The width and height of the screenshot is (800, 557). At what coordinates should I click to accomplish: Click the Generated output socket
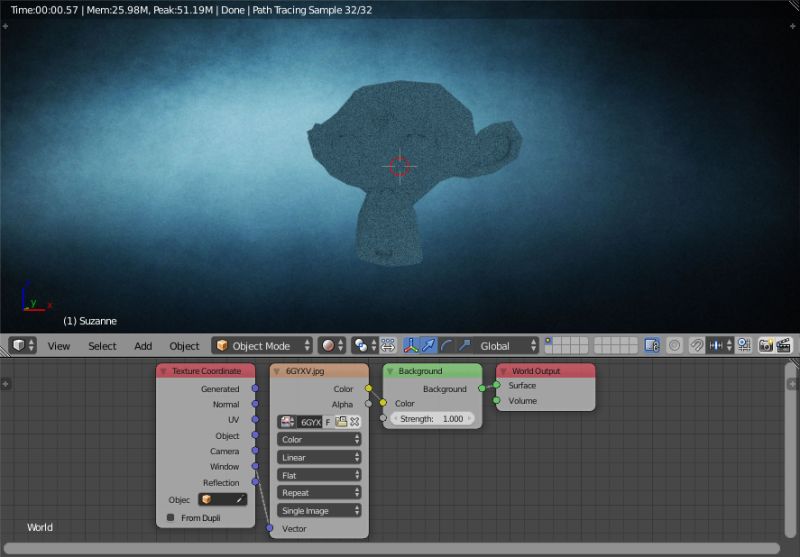pyautogui.click(x=255, y=388)
